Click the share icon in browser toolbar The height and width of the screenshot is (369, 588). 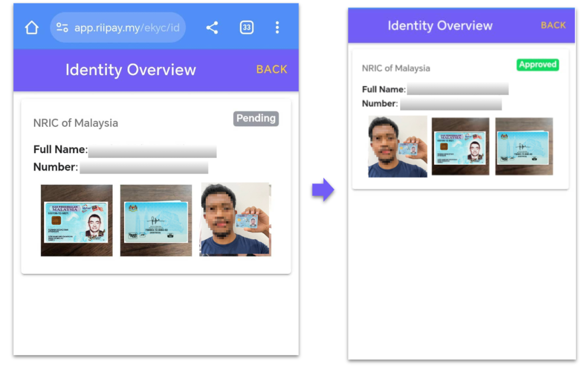tap(212, 28)
